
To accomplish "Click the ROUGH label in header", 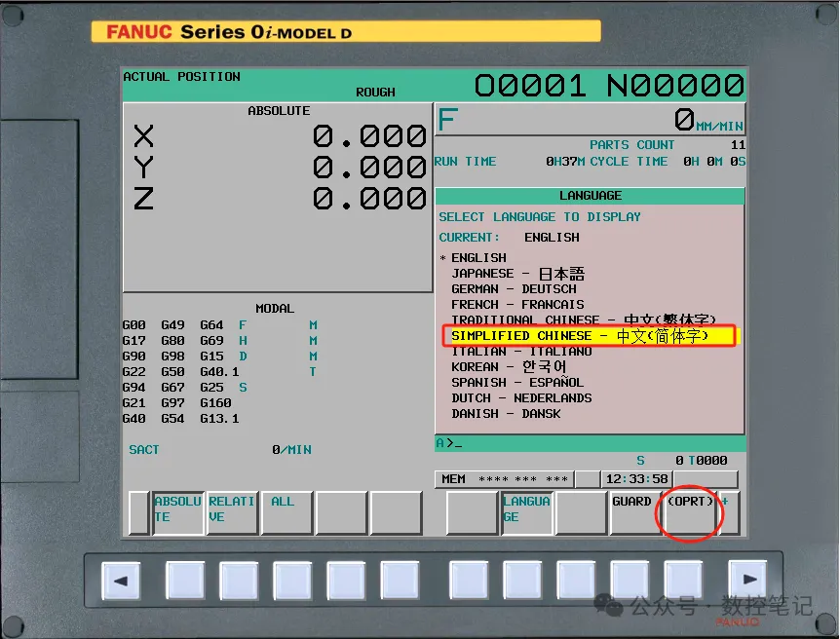I will pyautogui.click(x=375, y=93).
